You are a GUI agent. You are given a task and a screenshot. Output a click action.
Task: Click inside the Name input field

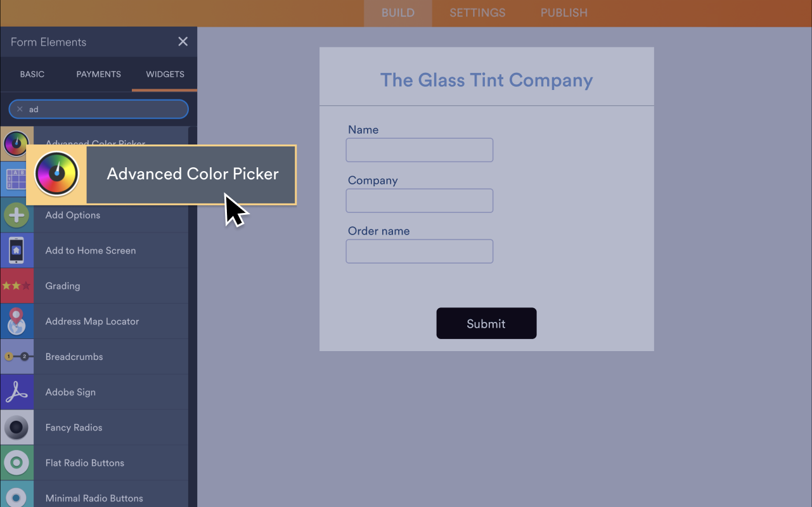click(x=419, y=150)
